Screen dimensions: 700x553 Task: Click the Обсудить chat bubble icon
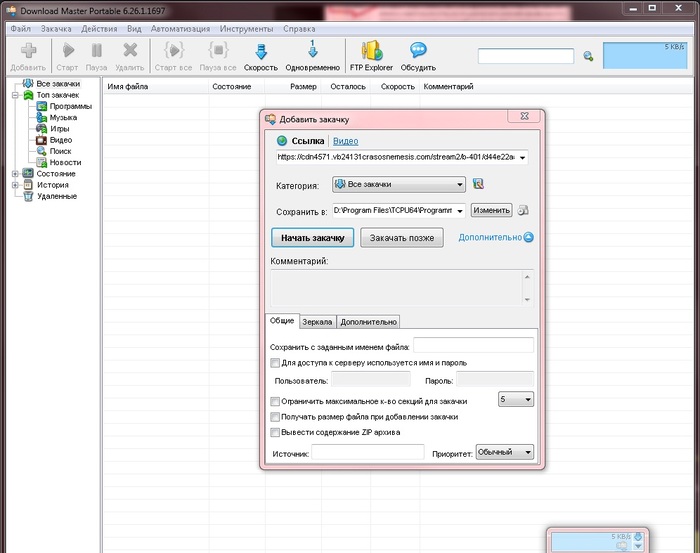click(x=418, y=51)
